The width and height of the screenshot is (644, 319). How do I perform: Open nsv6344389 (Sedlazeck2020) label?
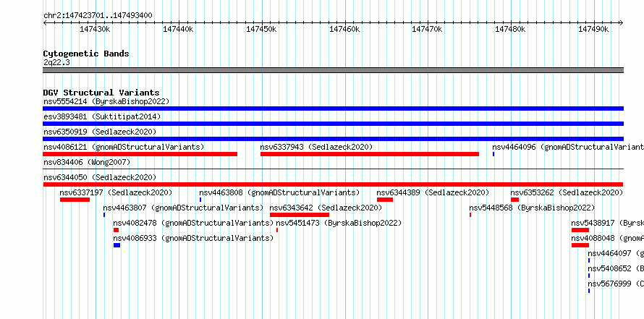(x=433, y=192)
